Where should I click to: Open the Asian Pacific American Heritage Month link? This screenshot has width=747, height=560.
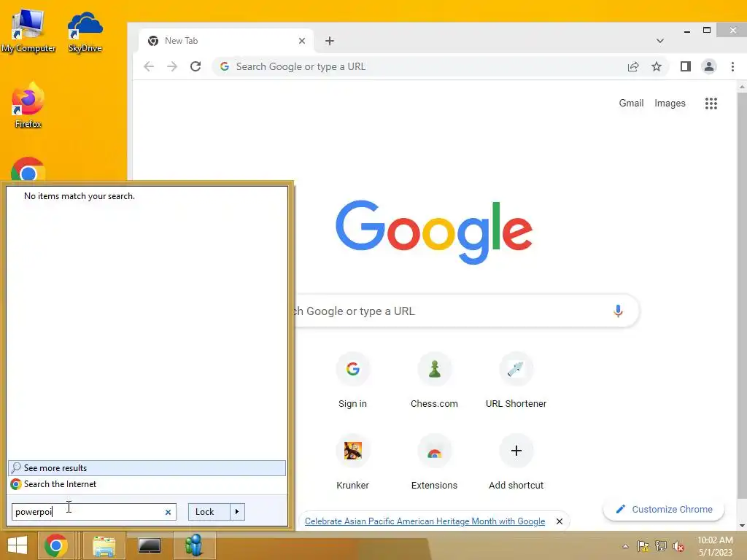tap(425, 521)
